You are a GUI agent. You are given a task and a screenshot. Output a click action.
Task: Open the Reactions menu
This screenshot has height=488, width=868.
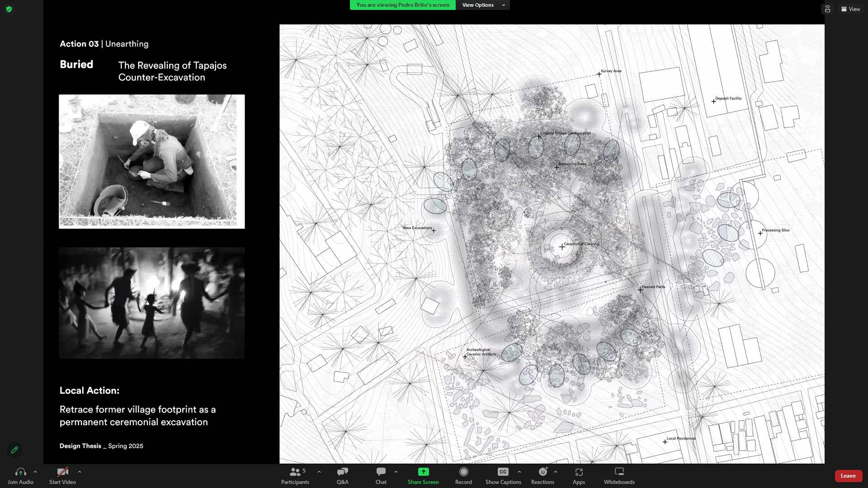542,476
